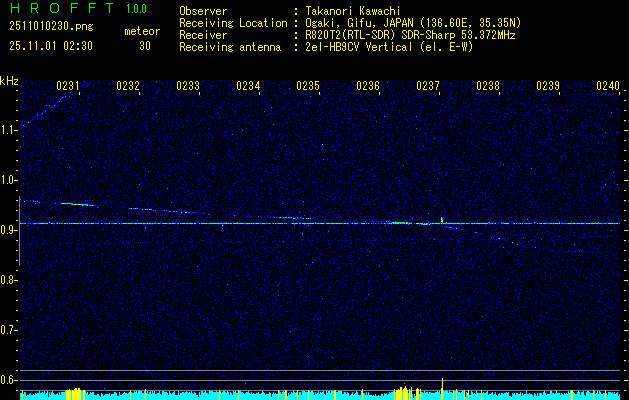Select the 0.6 frequency axis label
The width and height of the screenshot is (629, 400).
point(9,380)
